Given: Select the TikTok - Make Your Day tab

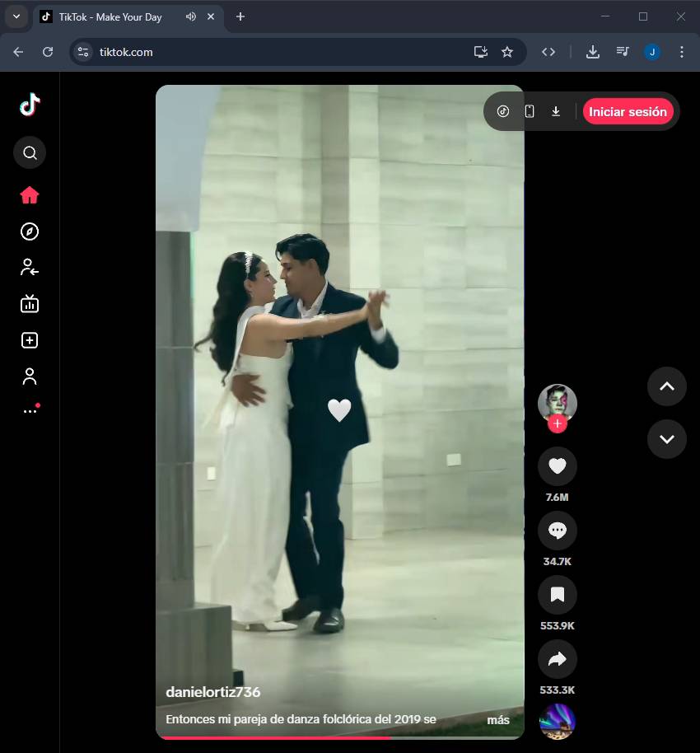Looking at the screenshot, I should point(110,17).
